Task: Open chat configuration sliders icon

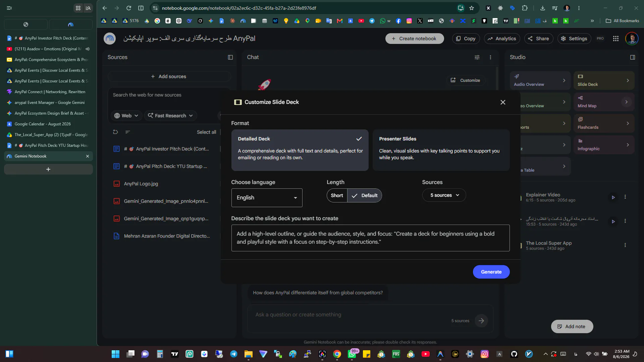Action: pos(477,57)
